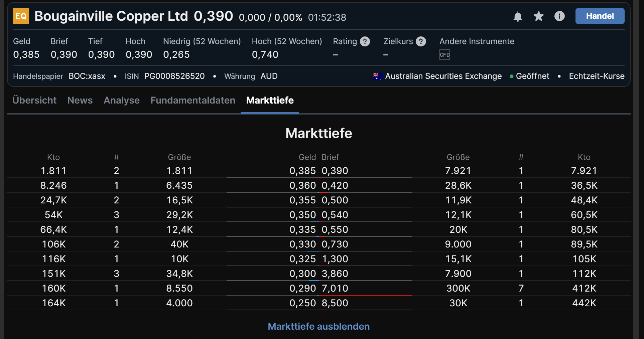This screenshot has width=644, height=339.
Task: Click the Bougainville Copper Ltd title
Action: coord(111,16)
